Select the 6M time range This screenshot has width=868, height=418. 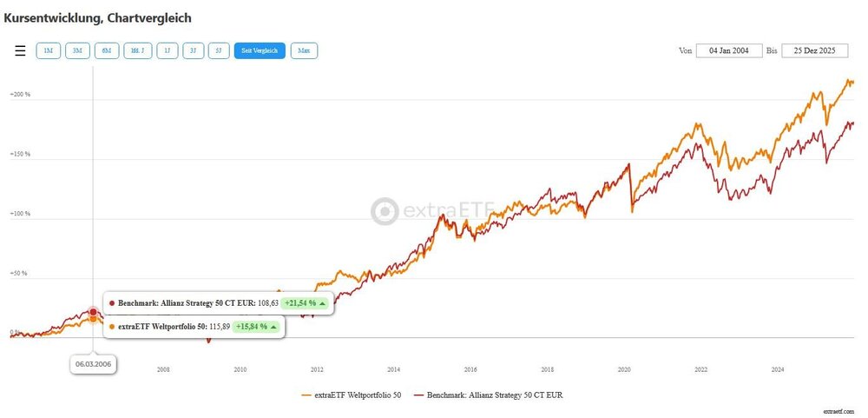pyautogui.click(x=107, y=51)
